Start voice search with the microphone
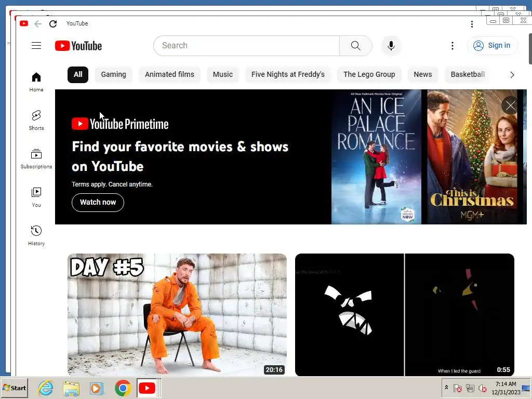This screenshot has width=532, height=399. [x=391, y=46]
